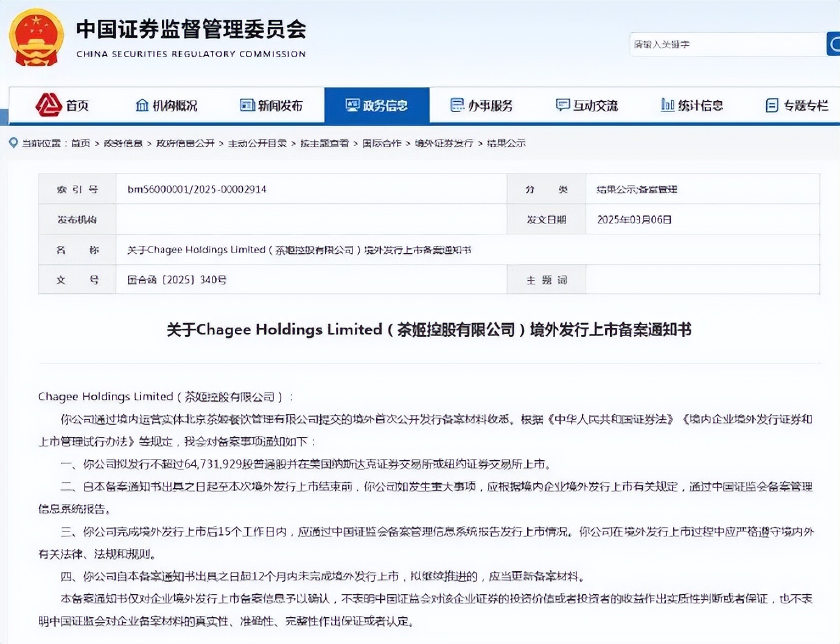Open 主动公开目录 breadcrumb link
This screenshot has width=840, height=644.
257,143
